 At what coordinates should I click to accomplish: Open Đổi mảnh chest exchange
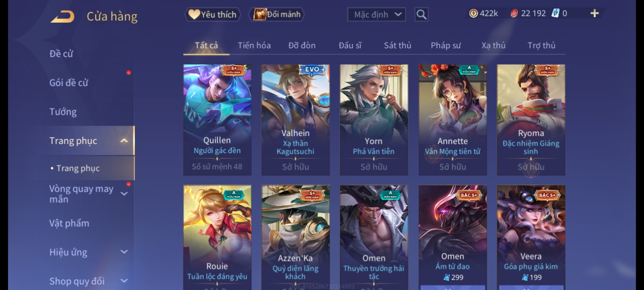(x=277, y=14)
